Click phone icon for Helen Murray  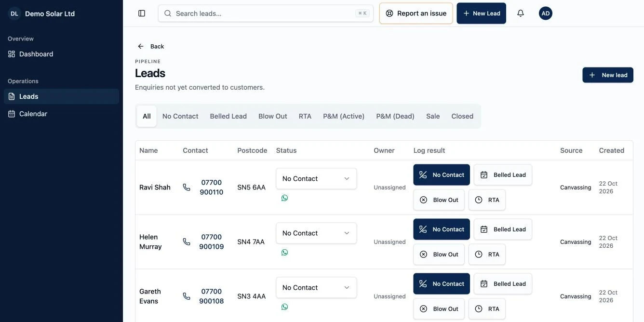pyautogui.click(x=187, y=241)
